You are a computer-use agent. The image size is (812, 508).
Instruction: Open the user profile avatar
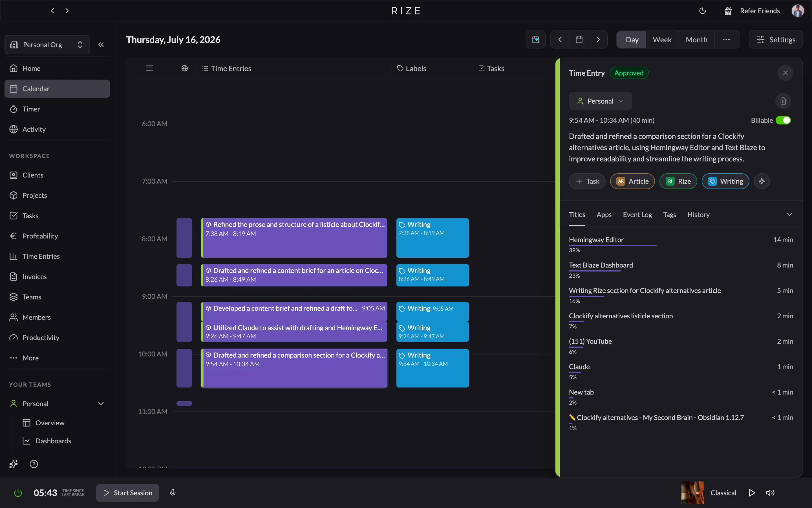[x=798, y=11]
